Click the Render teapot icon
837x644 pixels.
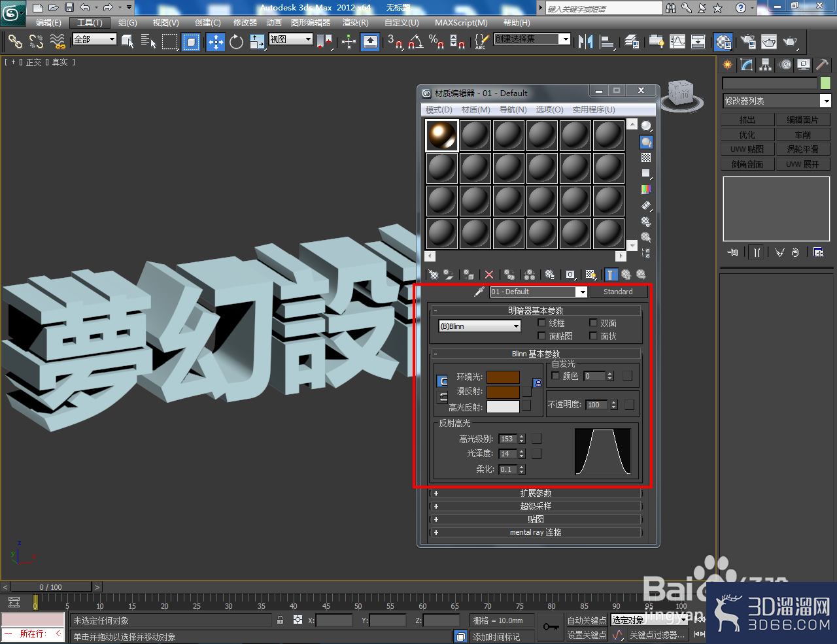[790, 42]
